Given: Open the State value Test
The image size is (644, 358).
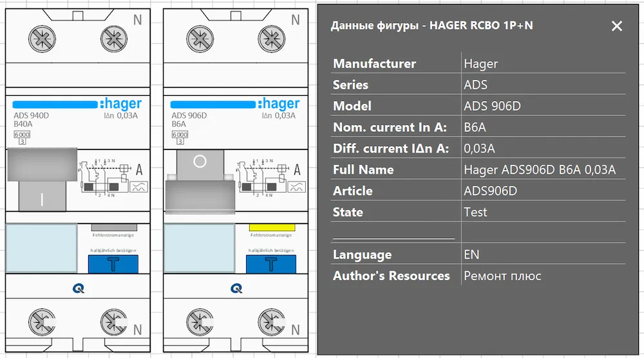Looking at the screenshot, I should tap(475, 212).
